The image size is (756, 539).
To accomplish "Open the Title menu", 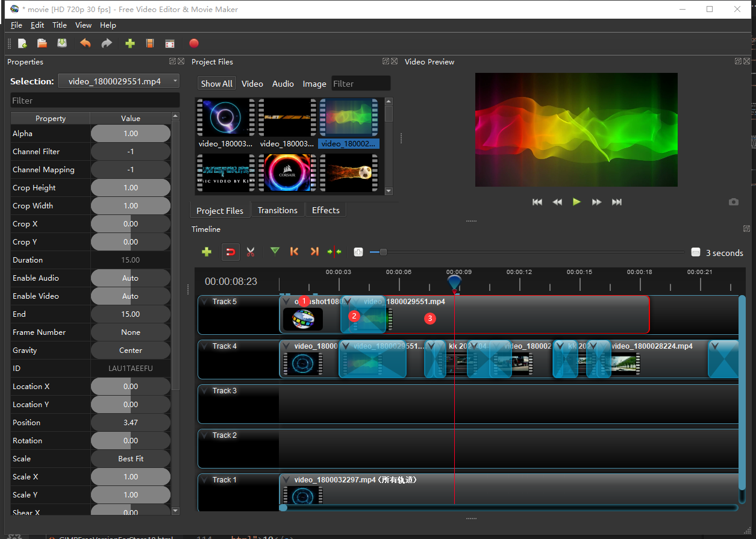I will pos(60,25).
